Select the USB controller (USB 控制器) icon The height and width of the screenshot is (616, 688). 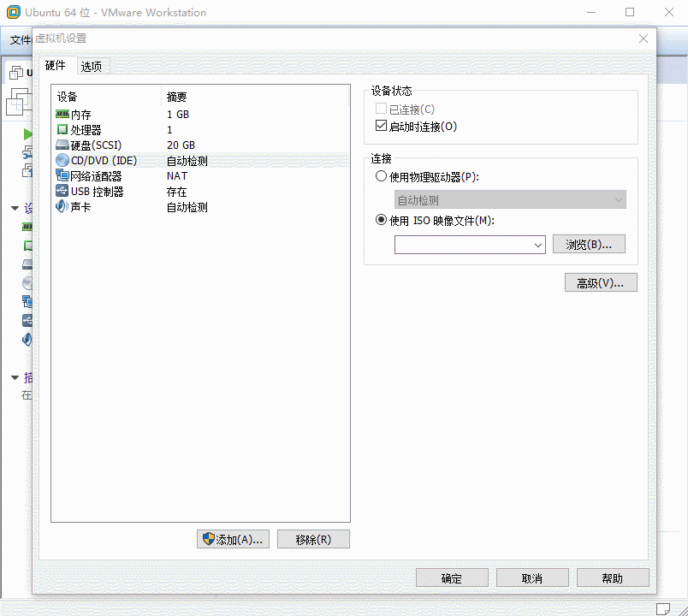tap(62, 191)
